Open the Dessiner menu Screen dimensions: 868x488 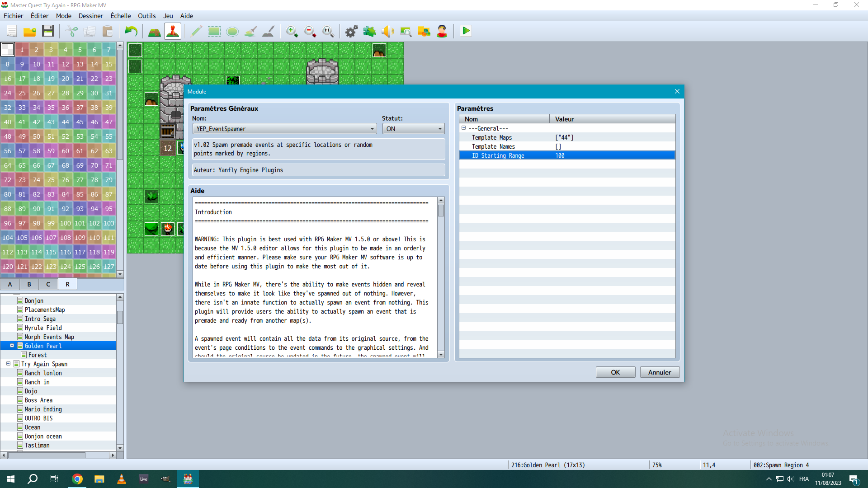point(91,16)
